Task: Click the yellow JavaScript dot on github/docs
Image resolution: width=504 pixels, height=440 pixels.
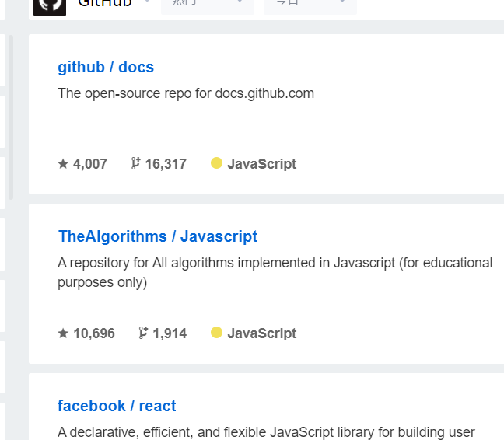Action: point(217,162)
